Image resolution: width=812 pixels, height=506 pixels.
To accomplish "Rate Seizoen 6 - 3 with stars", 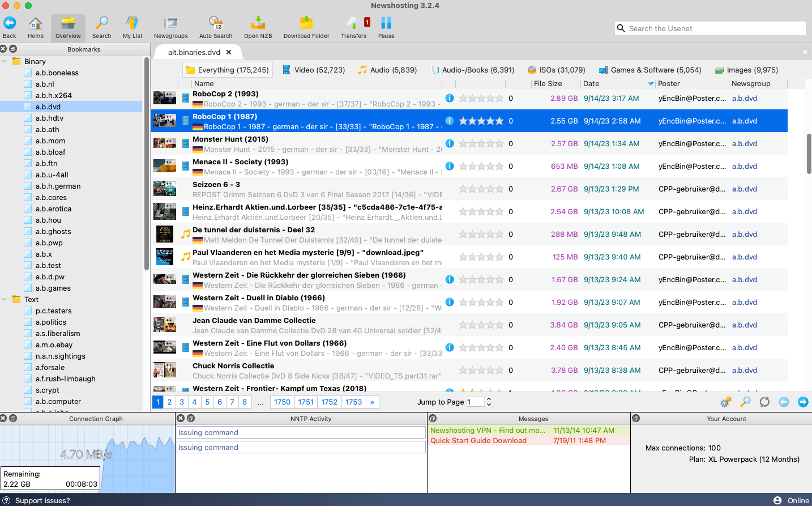I will [x=481, y=189].
